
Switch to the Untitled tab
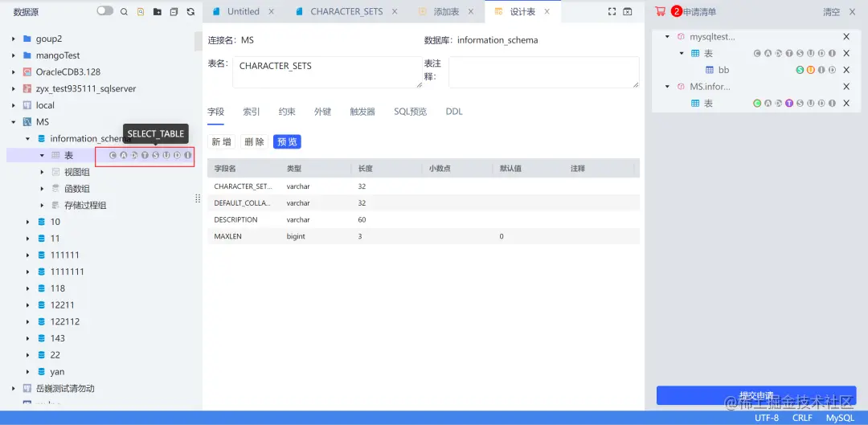[x=243, y=11]
